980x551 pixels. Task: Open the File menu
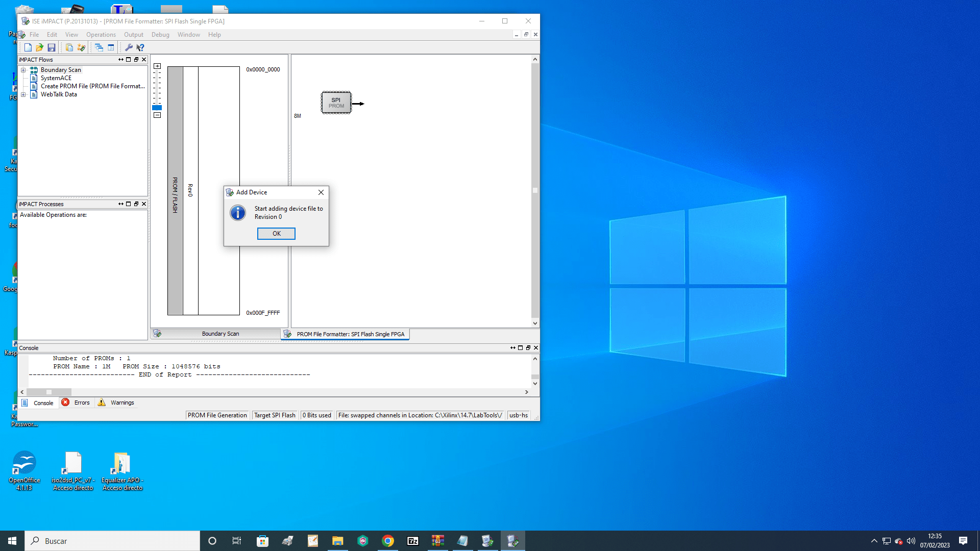click(x=34, y=35)
